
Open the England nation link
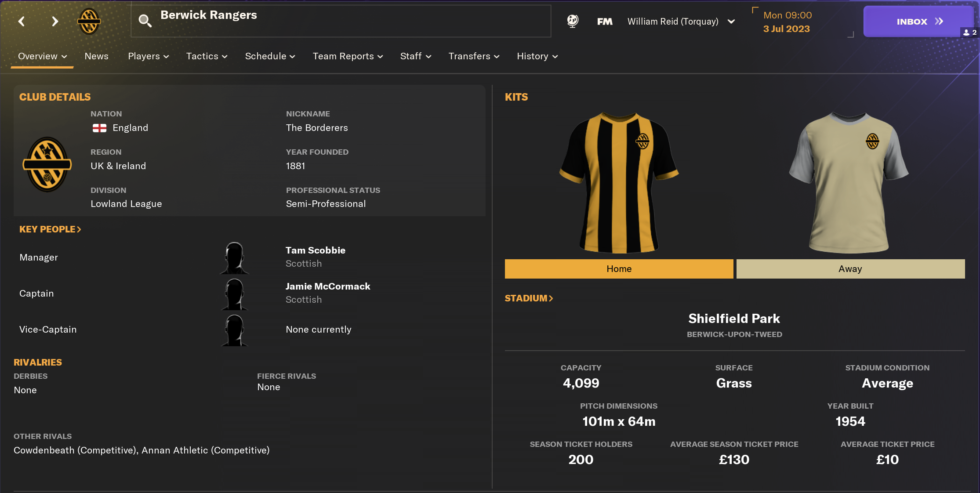(x=130, y=128)
